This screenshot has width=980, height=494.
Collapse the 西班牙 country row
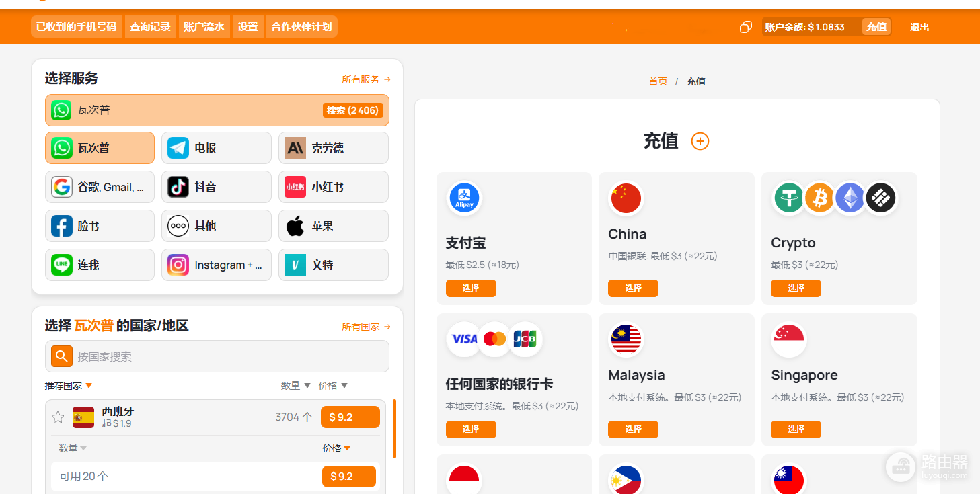tap(215, 417)
